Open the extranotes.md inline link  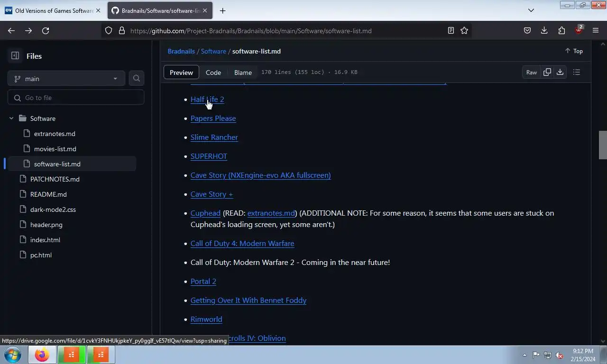click(271, 213)
